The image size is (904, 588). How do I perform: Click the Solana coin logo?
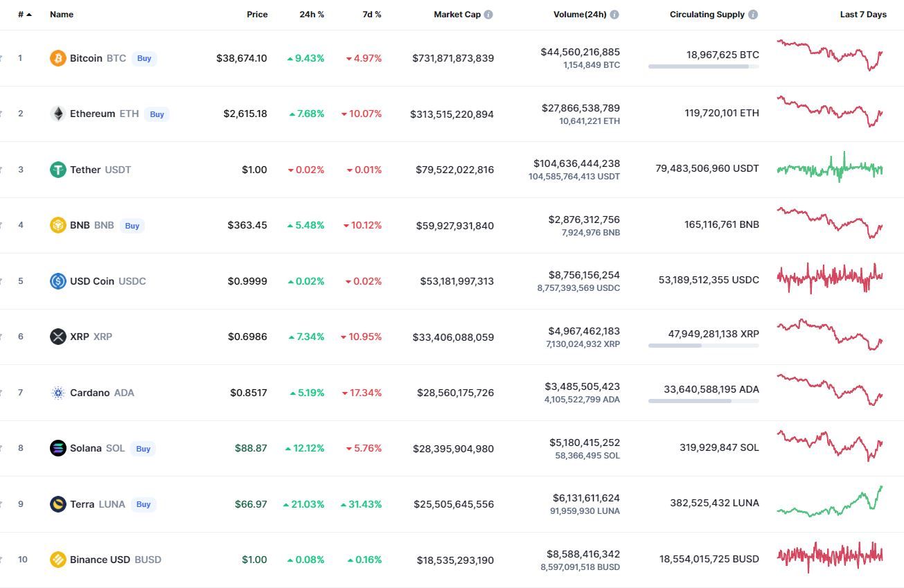(x=58, y=448)
